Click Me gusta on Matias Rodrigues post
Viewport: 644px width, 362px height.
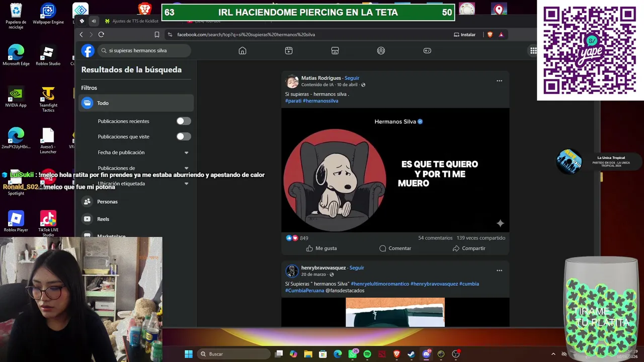[x=321, y=248]
